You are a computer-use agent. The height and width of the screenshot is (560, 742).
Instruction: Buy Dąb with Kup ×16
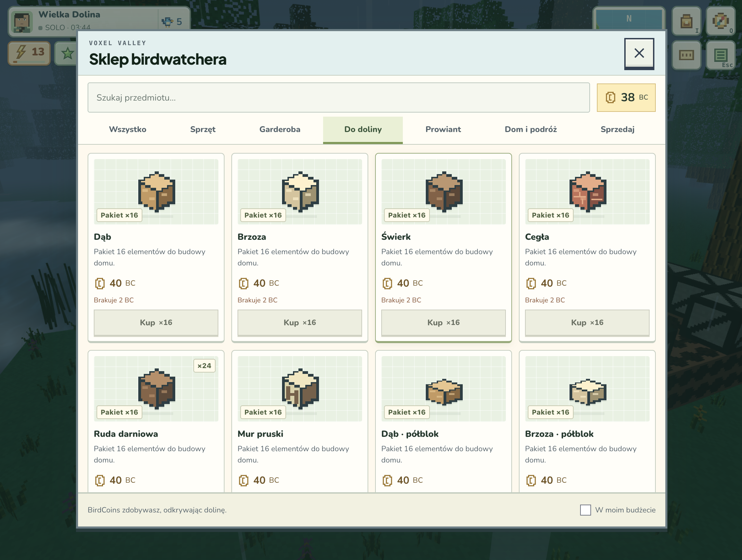tap(156, 323)
